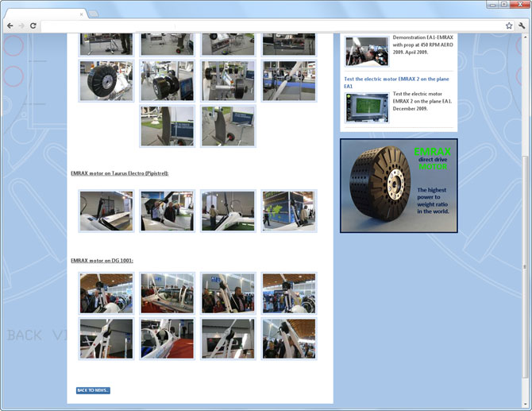Click heading 'EMRAX motor on DG 1001:'

[x=102, y=261]
